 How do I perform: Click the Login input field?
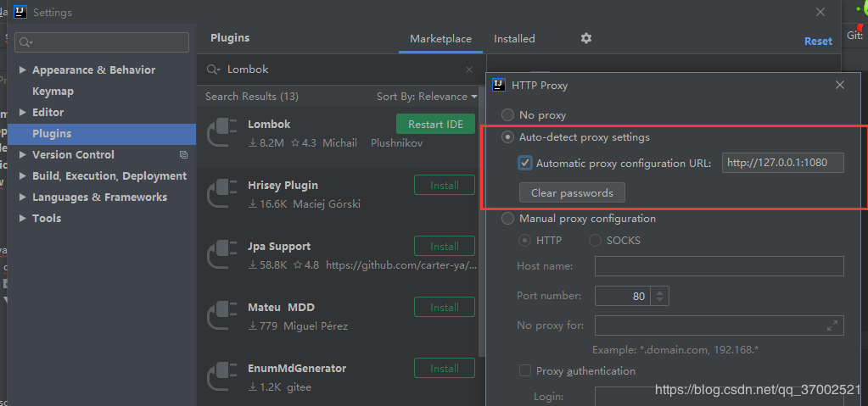(719, 396)
